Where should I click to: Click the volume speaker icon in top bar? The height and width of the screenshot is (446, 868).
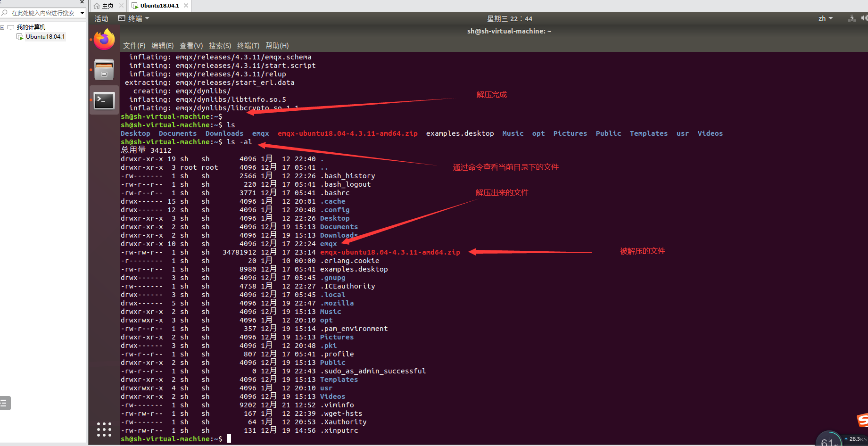pos(864,18)
